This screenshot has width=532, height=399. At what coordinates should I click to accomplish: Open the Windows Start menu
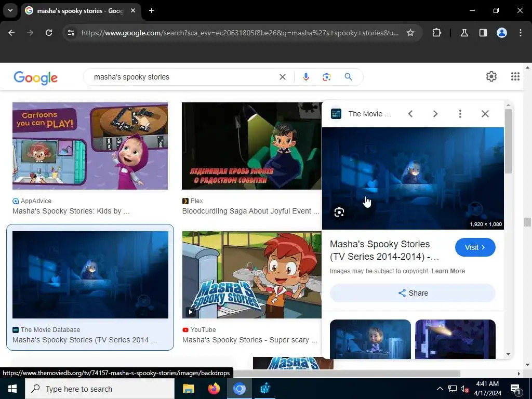coord(12,389)
